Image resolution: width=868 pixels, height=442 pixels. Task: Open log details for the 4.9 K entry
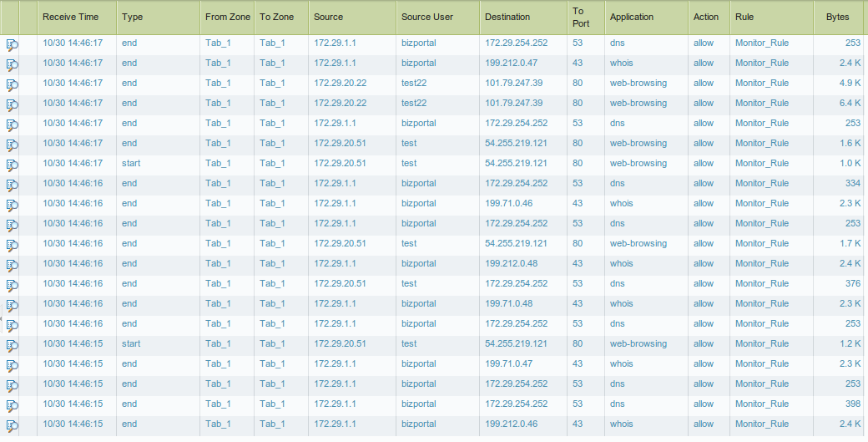[12, 84]
